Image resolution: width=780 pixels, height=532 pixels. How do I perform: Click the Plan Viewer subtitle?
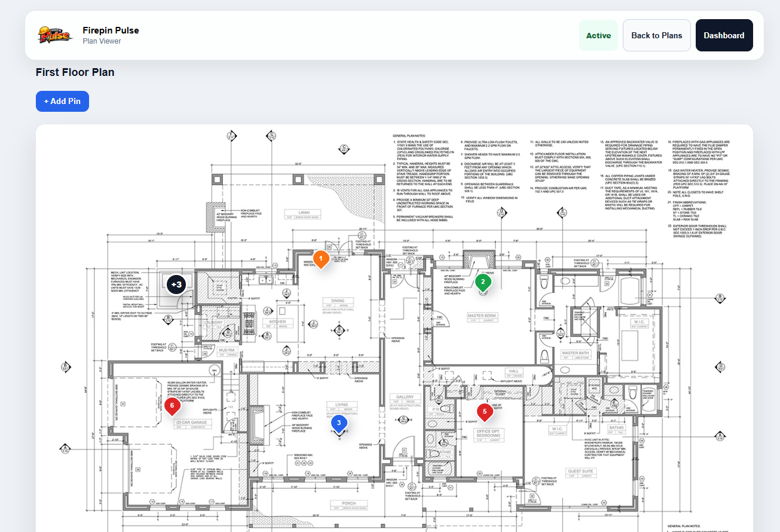coord(102,41)
